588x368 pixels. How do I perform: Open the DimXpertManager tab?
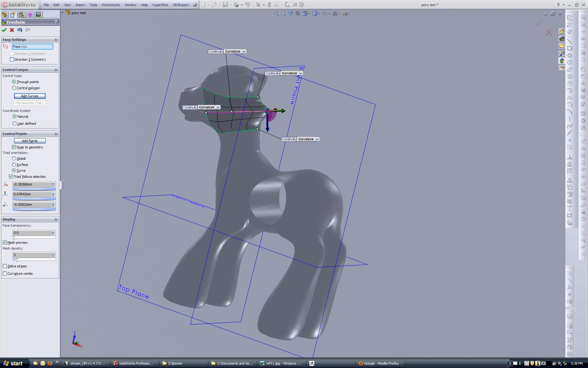30,15
